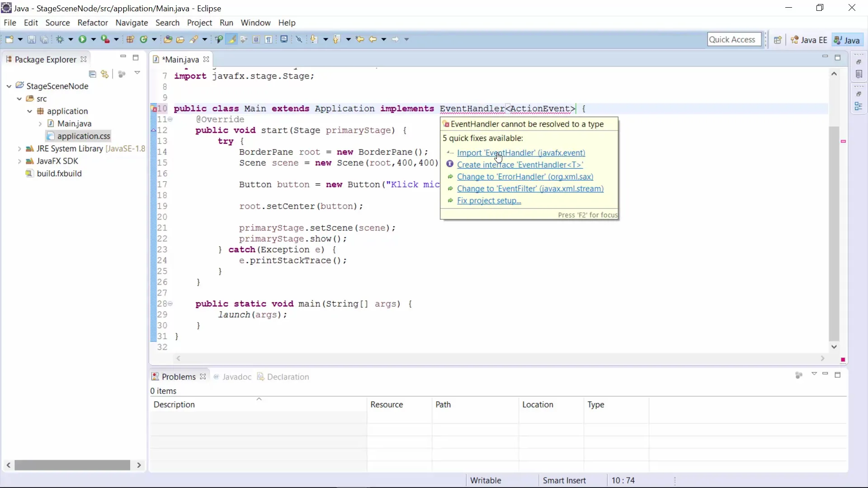
Task: Open the Refactor menu
Action: coord(93,23)
